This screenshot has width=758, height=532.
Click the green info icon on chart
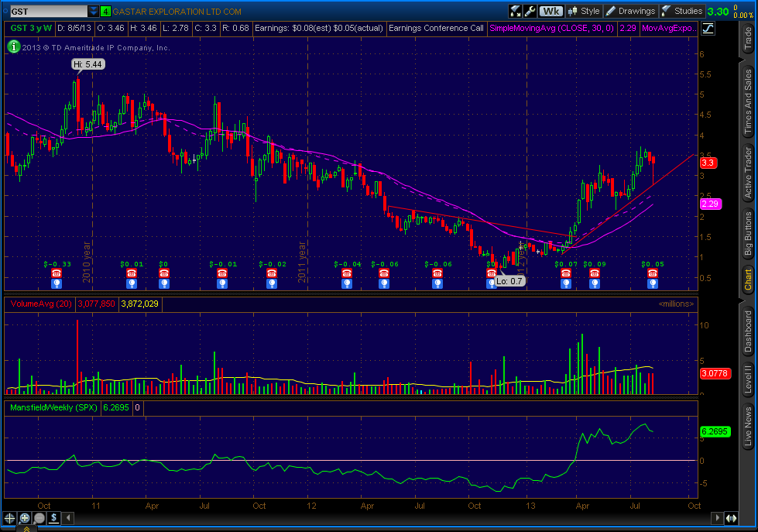(x=12, y=46)
